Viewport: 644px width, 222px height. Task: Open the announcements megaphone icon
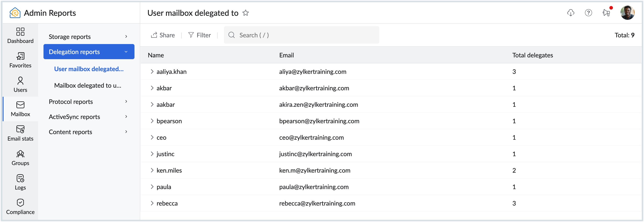(x=606, y=13)
